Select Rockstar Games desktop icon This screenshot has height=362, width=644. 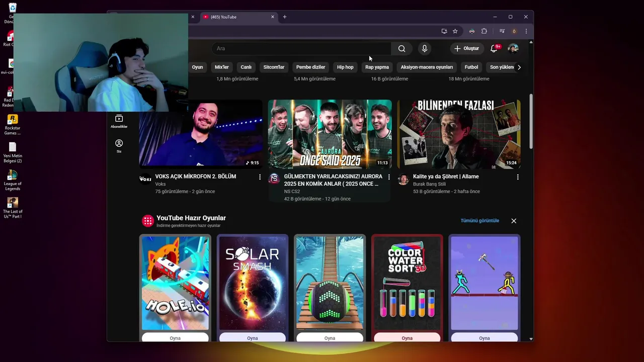coord(13,125)
